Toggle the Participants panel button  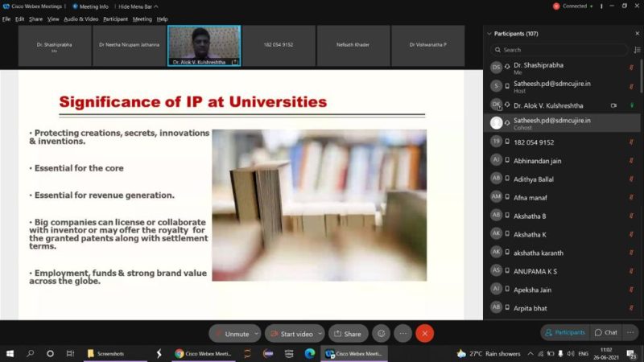click(565, 332)
